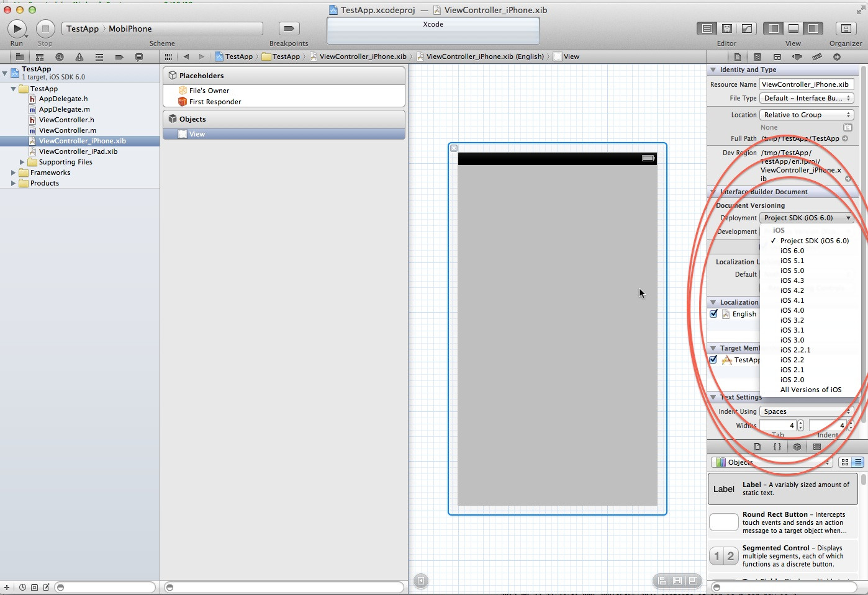Switch library to list view

[857, 462]
